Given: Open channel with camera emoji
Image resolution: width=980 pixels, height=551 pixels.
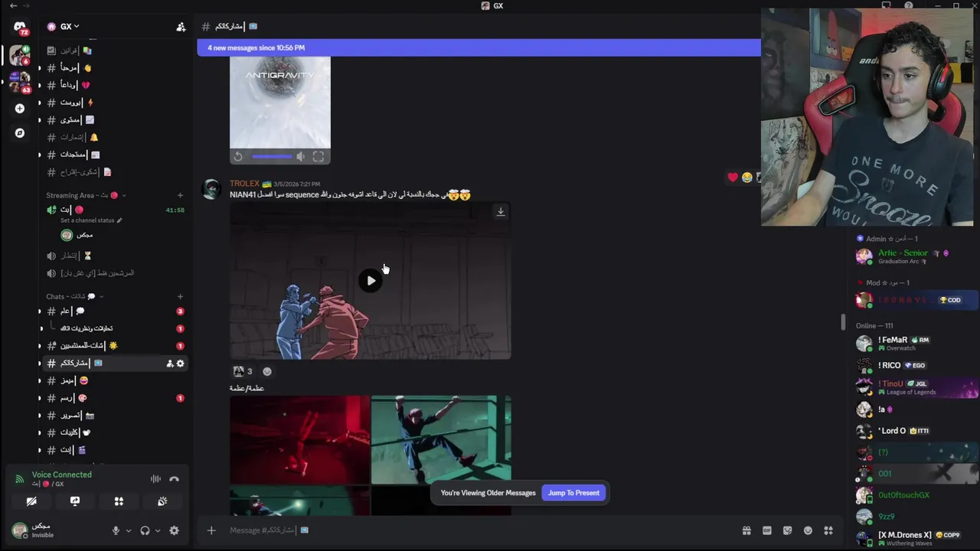Looking at the screenshot, I should 115,416.
